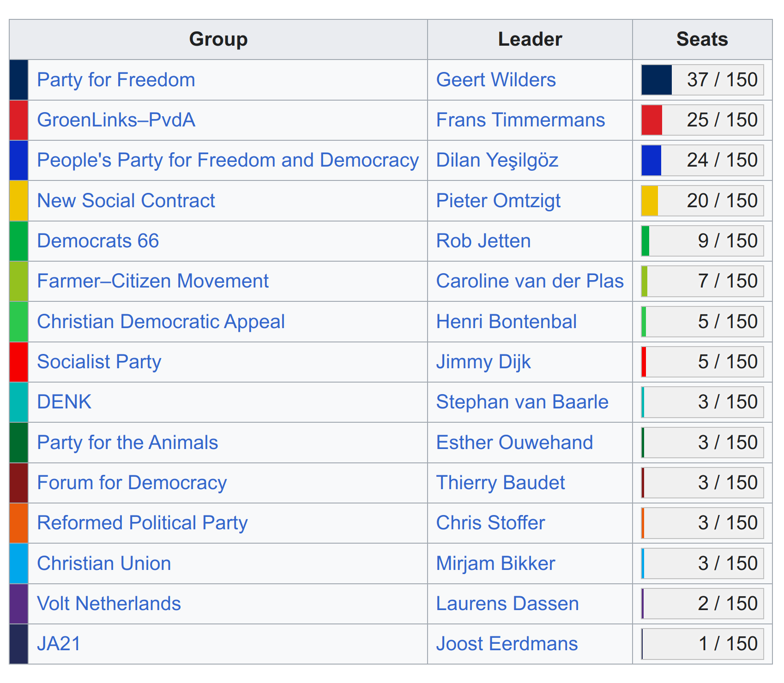Click the orange Reformed Political Party swatch
The width and height of the screenshot is (784, 683).
click(19, 523)
